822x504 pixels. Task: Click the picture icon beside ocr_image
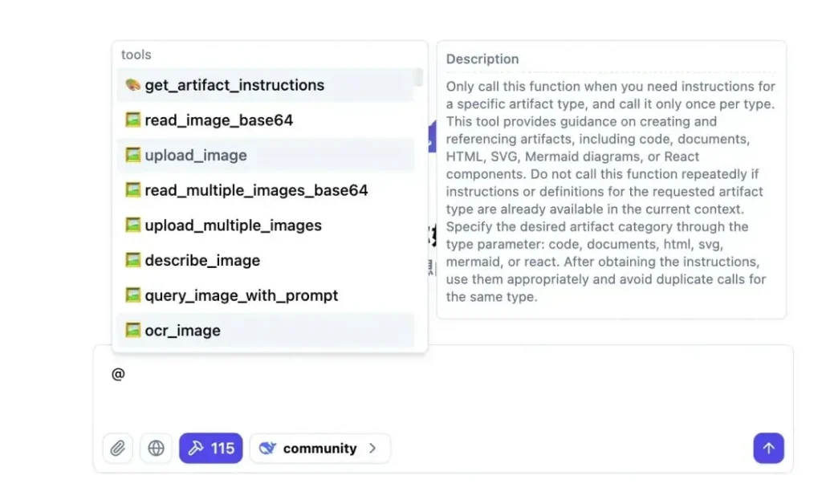133,330
